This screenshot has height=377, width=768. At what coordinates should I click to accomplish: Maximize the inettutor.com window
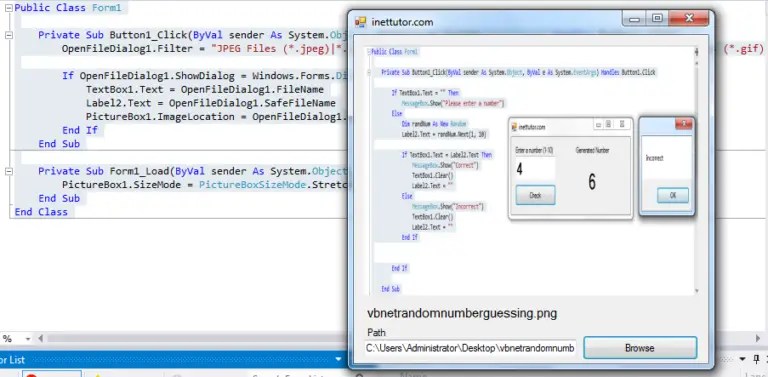pos(657,19)
